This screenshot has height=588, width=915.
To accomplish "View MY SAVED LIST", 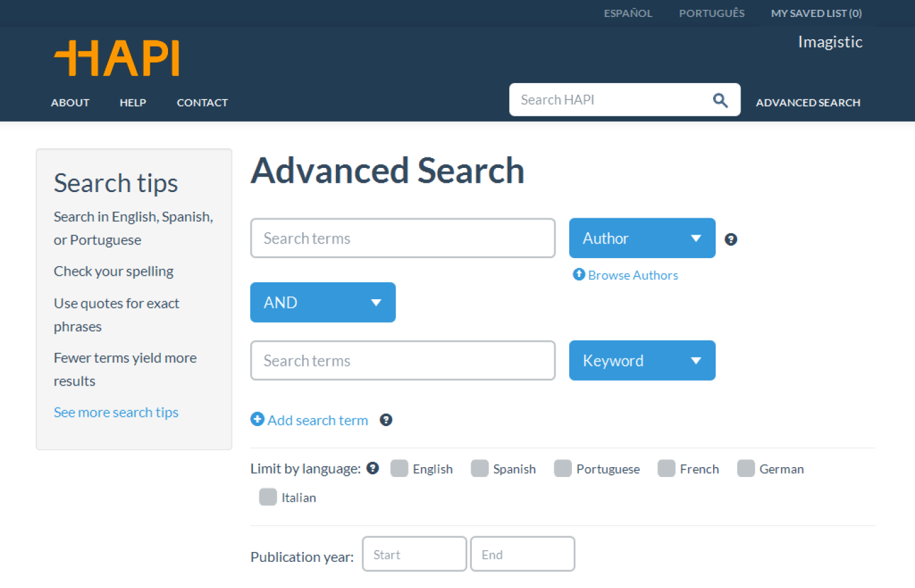I will 816,13.
